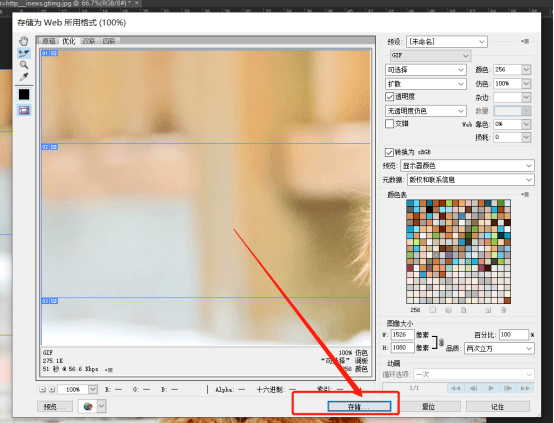Select the Slice Select tool

click(24, 53)
